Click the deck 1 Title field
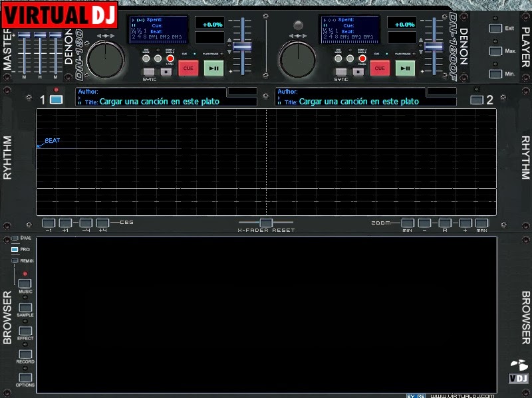 tap(166, 102)
